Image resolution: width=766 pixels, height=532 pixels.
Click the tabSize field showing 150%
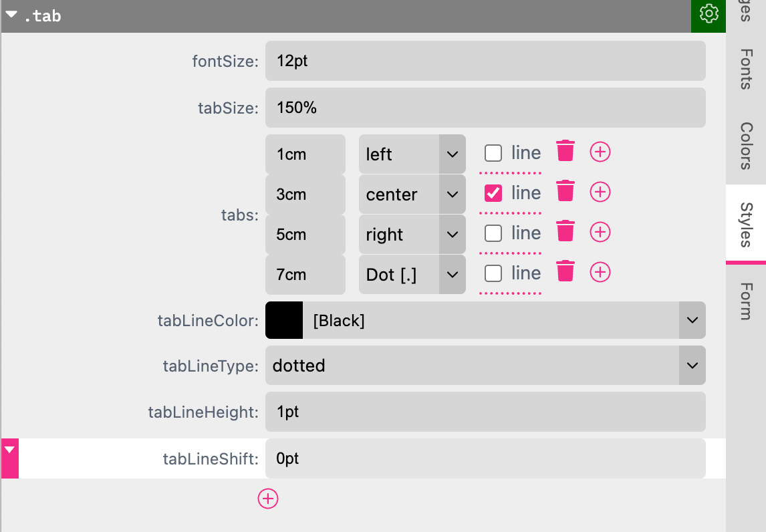485,108
